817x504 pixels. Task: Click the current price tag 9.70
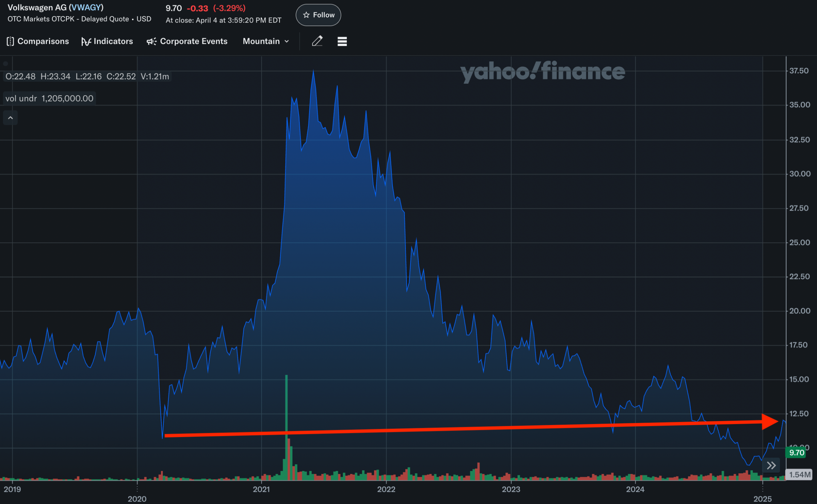[796, 453]
